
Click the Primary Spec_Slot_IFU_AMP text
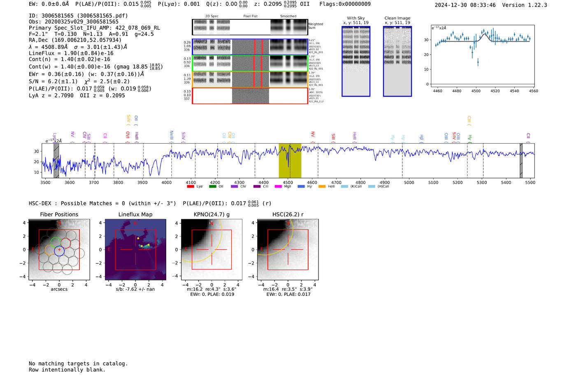94,28
